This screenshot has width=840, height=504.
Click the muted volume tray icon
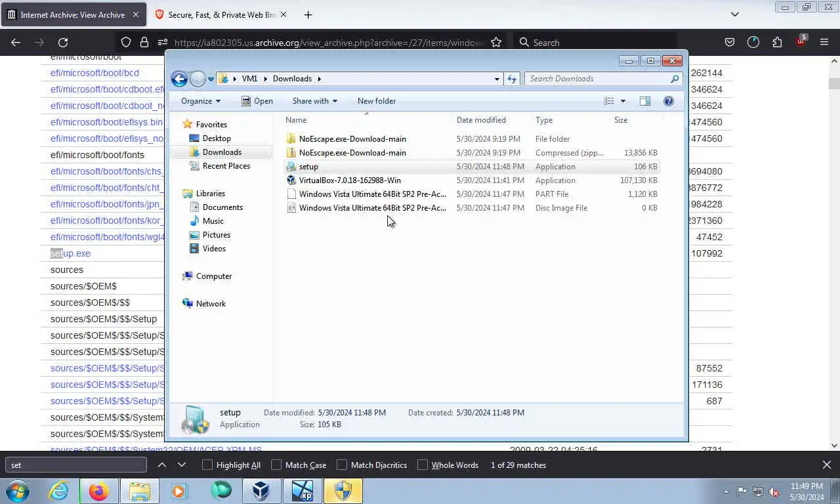pos(774,491)
